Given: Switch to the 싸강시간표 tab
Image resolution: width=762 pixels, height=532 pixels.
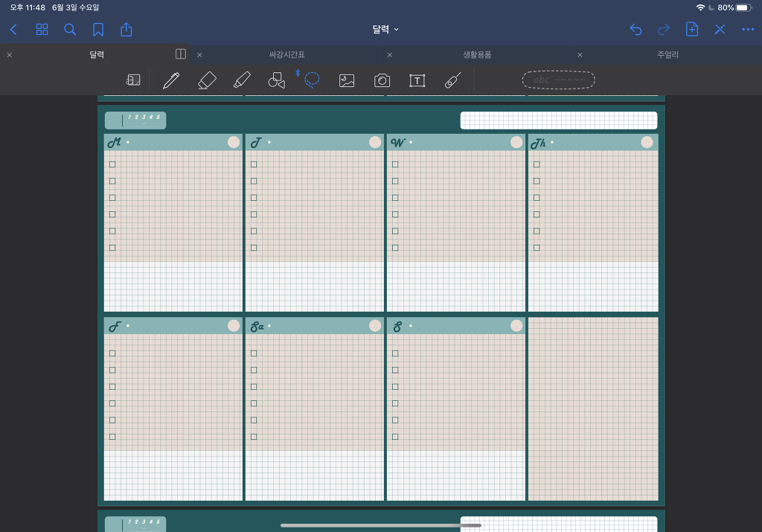Looking at the screenshot, I should coord(286,55).
